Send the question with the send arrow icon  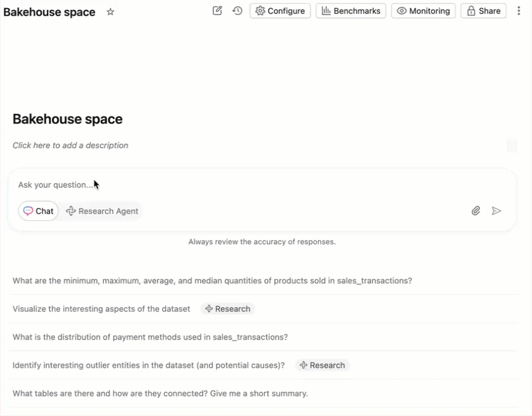pyautogui.click(x=497, y=211)
